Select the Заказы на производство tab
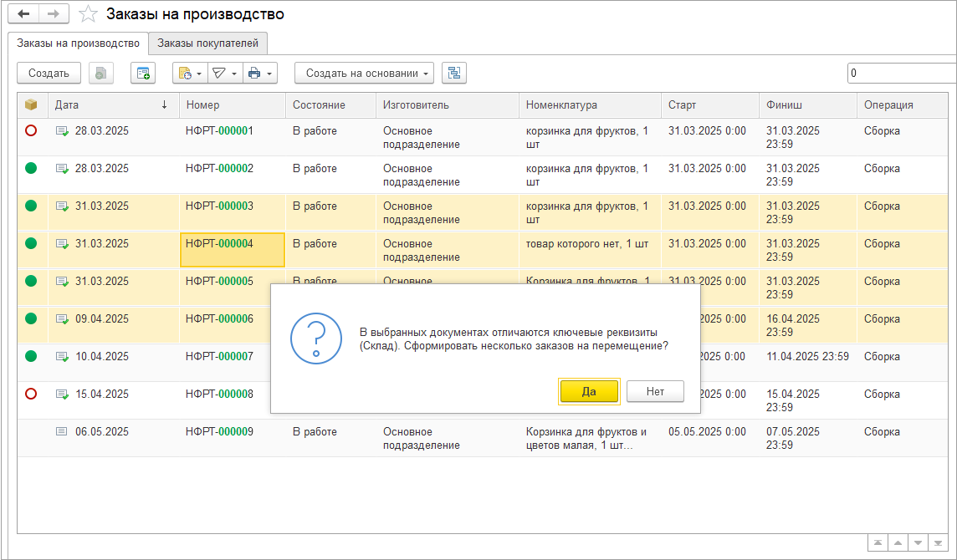This screenshot has width=957, height=560. click(78, 43)
